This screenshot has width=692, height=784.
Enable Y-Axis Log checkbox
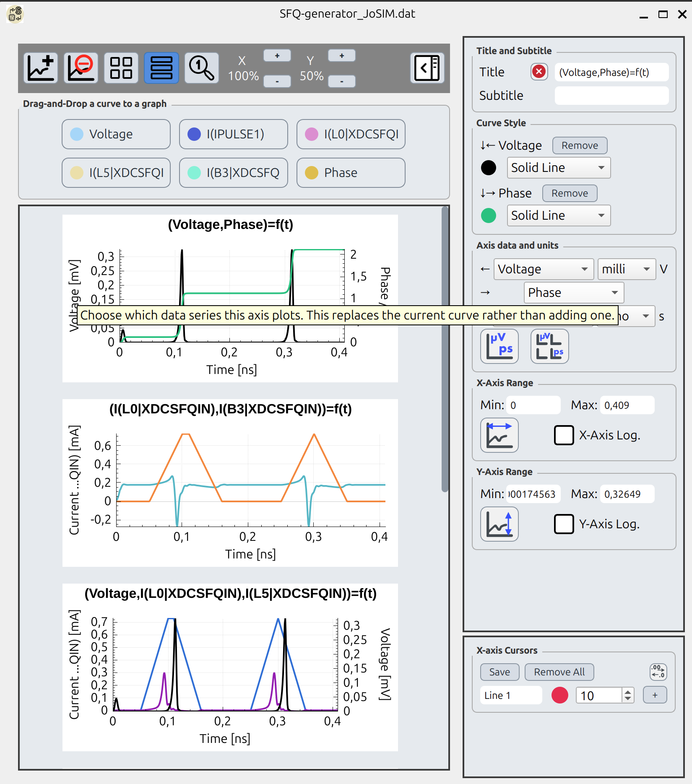tap(564, 524)
